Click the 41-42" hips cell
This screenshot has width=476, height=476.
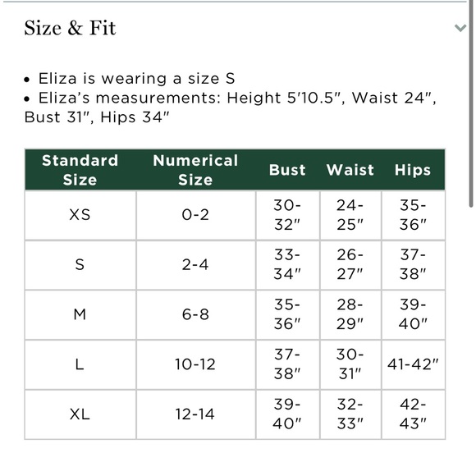(413, 364)
